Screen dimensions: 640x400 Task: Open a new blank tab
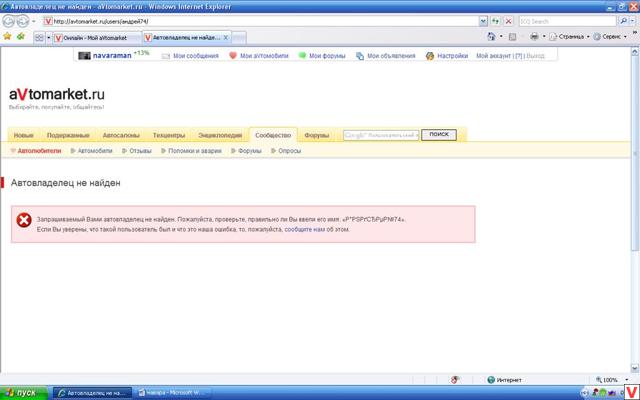tap(239, 38)
